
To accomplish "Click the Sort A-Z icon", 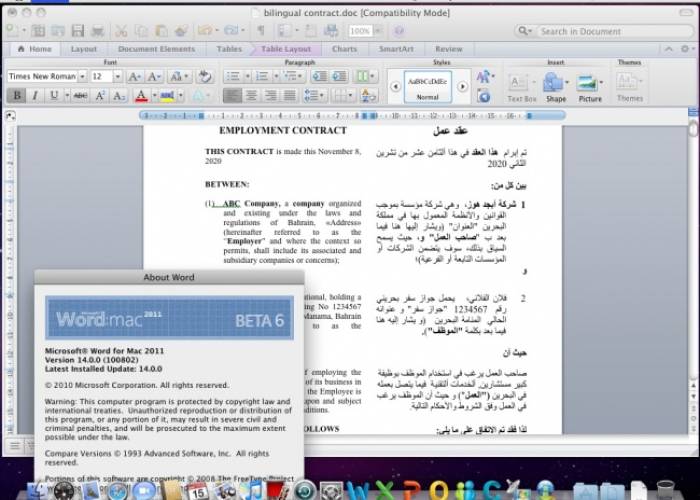I will pyautogui.click(x=369, y=96).
